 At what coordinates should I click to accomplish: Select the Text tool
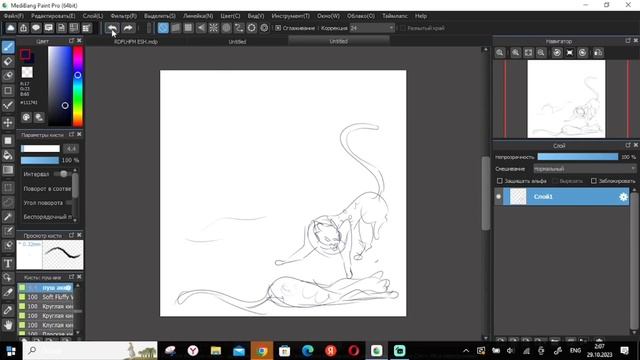coord(8,263)
